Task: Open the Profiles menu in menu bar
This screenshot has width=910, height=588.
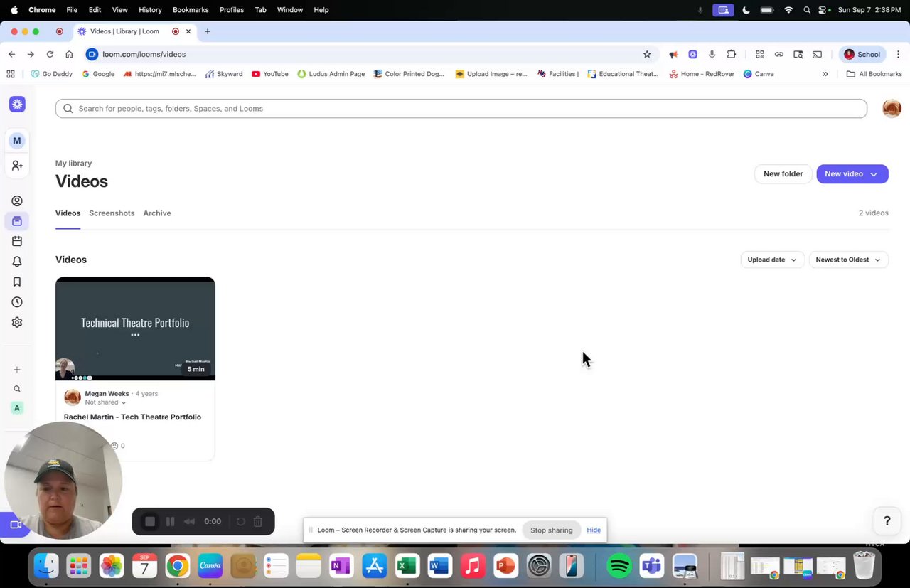Action: [232, 10]
